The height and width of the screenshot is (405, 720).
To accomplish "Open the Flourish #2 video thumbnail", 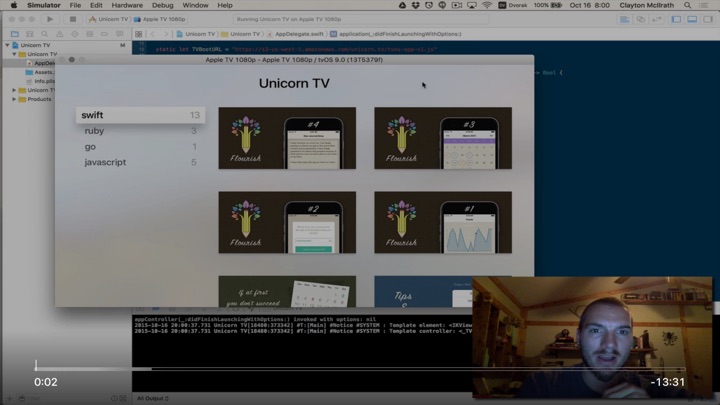I will point(287,222).
